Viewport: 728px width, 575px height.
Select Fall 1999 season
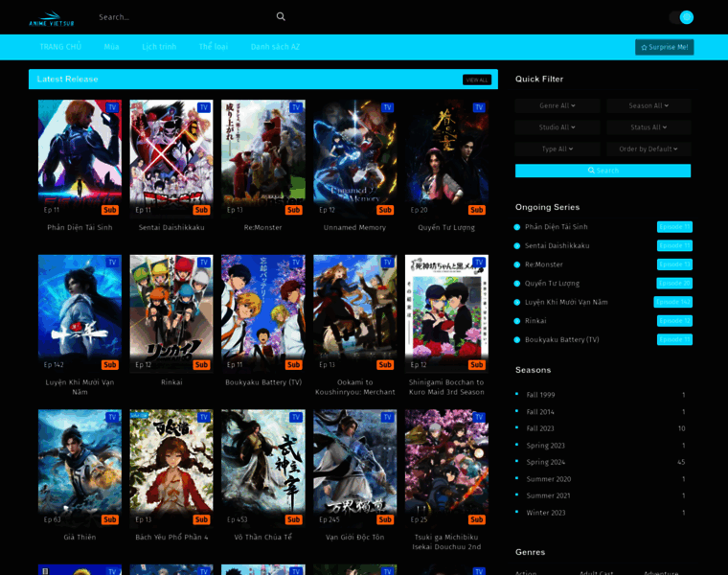pyautogui.click(x=540, y=395)
